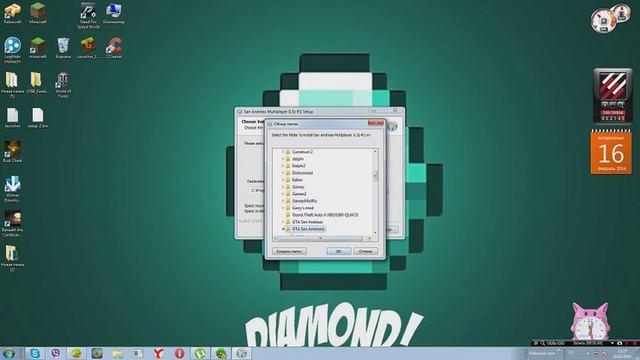Select the Games2 folder in tree
The image size is (640, 360).
299,194
